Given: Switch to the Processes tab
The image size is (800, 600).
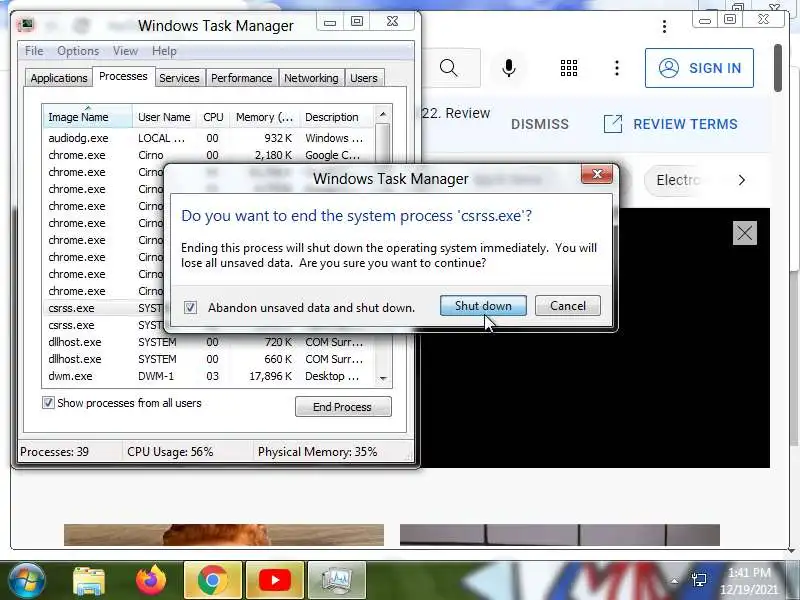Looking at the screenshot, I should click(x=123, y=77).
